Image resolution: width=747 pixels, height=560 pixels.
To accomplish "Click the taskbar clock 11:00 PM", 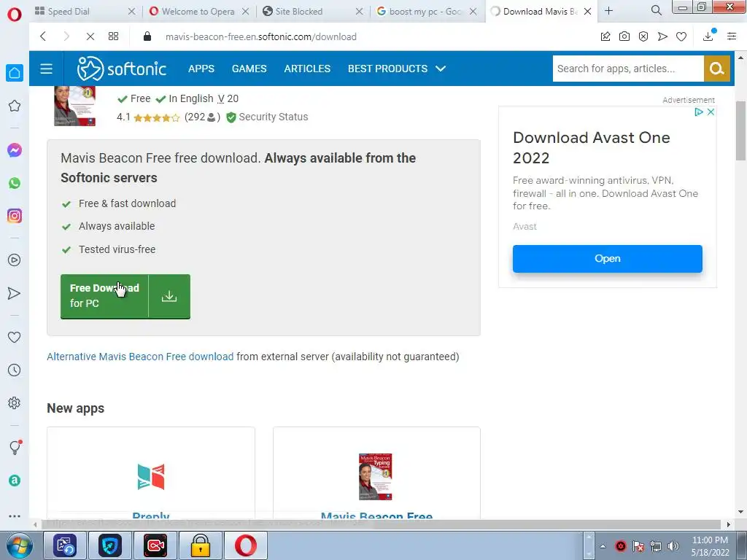I will [710, 540].
